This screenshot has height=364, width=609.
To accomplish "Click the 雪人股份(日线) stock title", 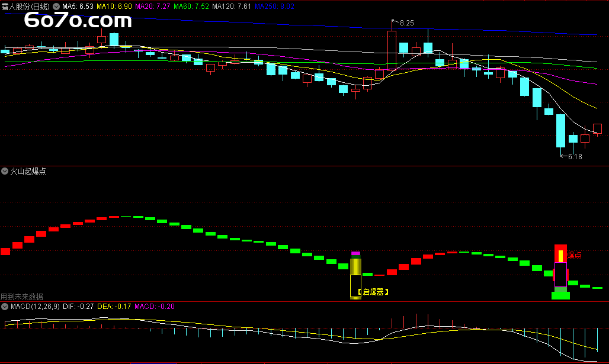I will (25, 7).
